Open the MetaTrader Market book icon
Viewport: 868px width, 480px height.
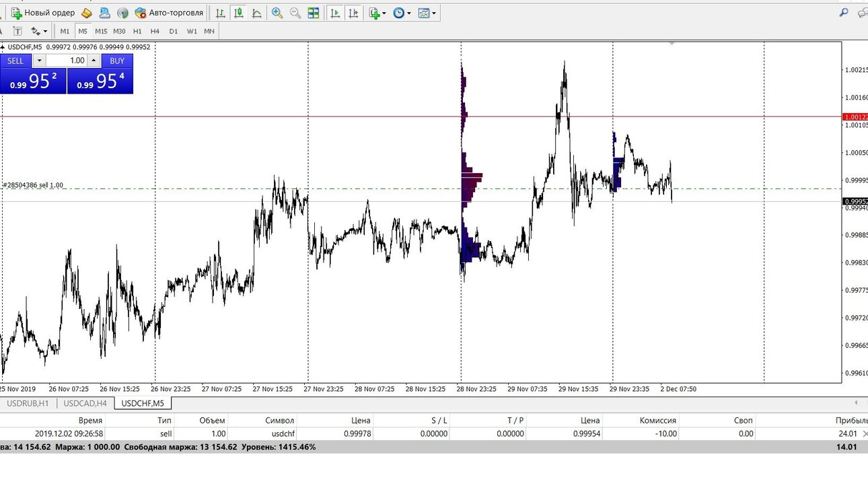pos(87,13)
